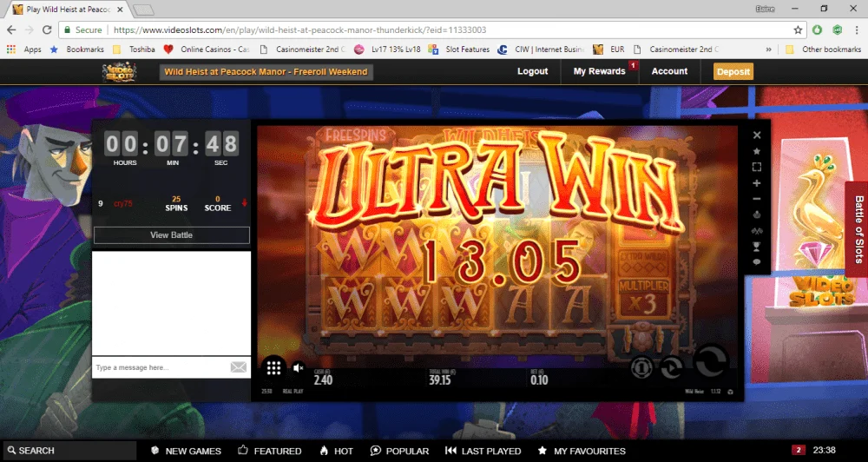Expand hidden bookmarks with the » chevron

[768, 49]
